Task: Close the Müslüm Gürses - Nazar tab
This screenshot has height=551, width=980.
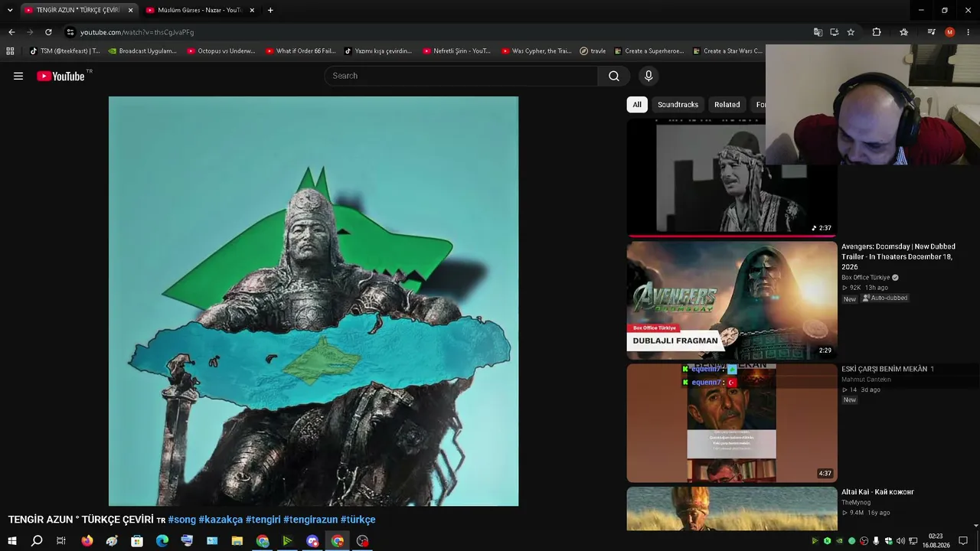Action: click(x=252, y=10)
